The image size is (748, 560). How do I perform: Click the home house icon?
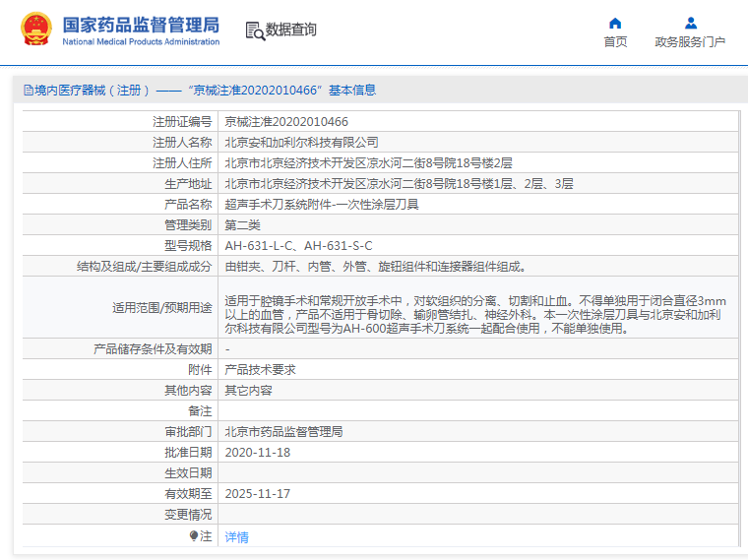tap(615, 23)
